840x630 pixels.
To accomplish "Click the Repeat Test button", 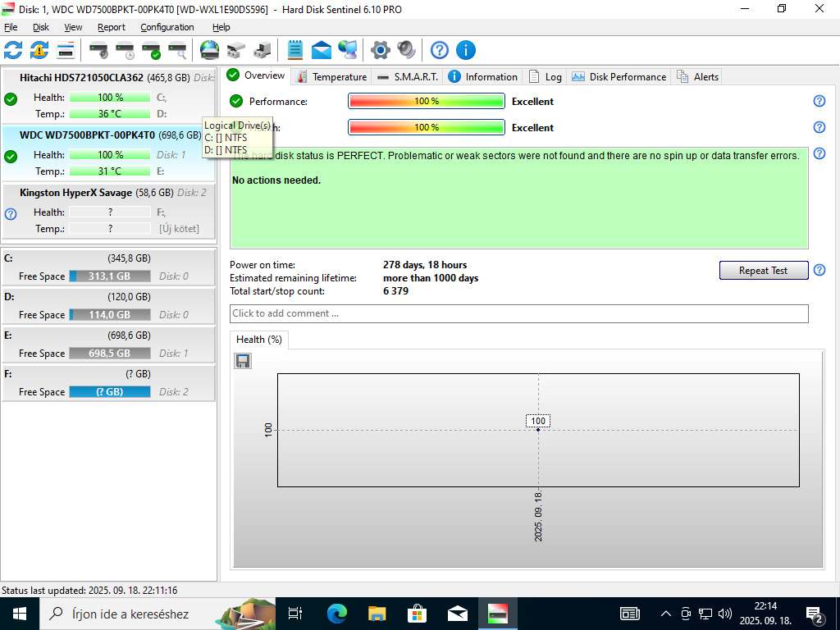I will tap(764, 271).
